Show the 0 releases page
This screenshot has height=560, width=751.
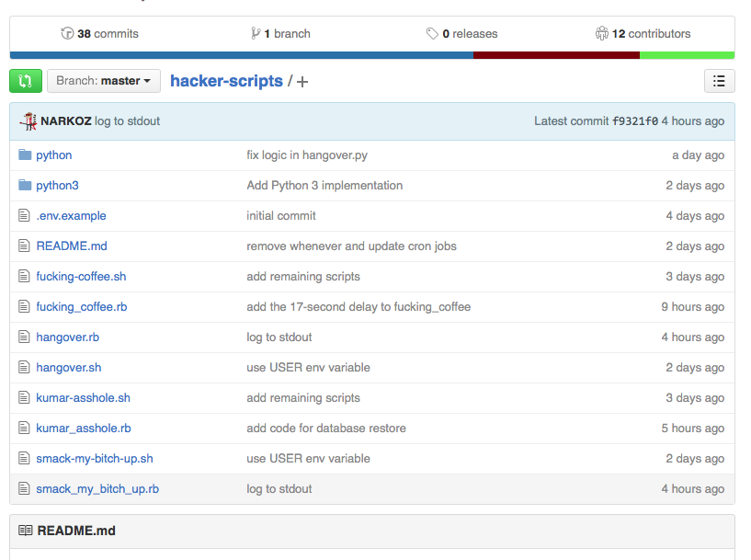click(x=462, y=33)
